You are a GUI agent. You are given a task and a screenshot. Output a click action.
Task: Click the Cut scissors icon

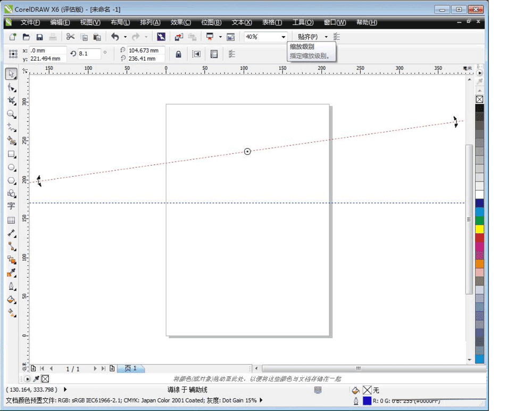(x=70, y=37)
